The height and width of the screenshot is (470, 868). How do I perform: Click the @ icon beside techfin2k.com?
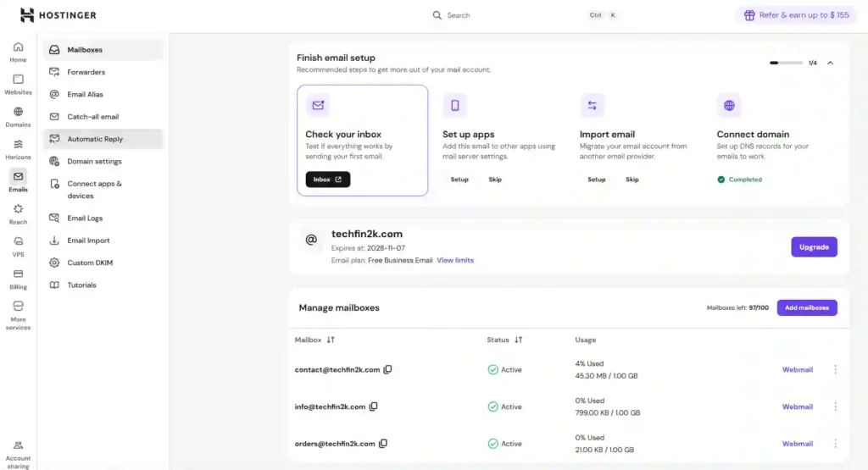coord(311,240)
